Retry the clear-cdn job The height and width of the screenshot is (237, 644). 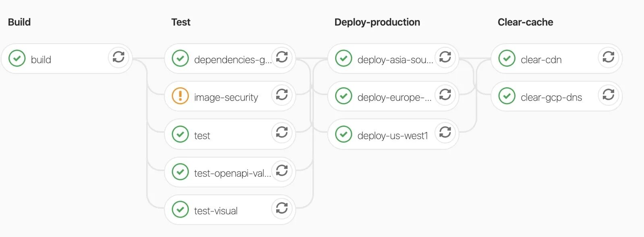(x=609, y=57)
